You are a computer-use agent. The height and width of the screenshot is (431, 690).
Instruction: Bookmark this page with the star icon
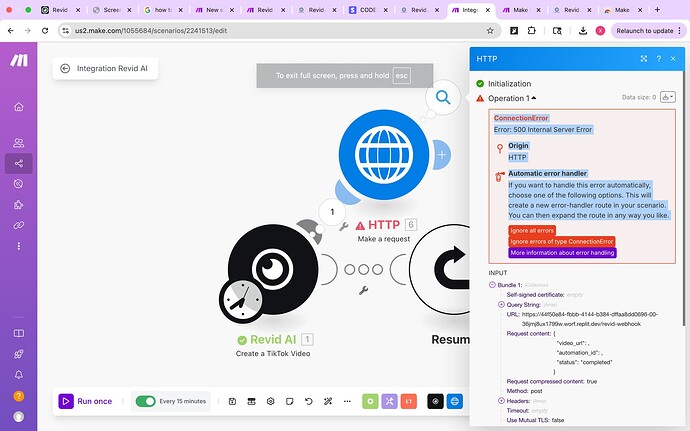point(490,30)
